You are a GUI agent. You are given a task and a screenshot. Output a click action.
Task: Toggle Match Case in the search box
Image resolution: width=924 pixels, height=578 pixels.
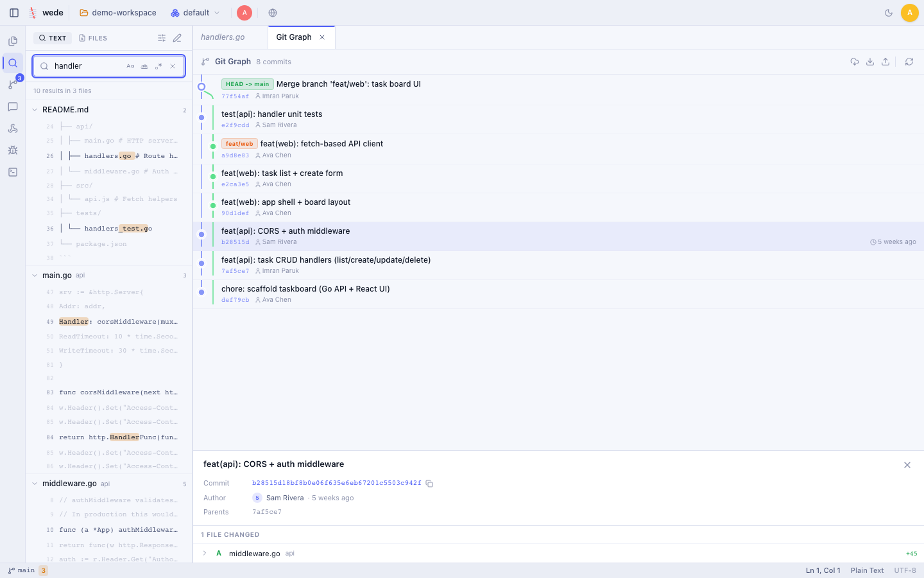click(130, 66)
